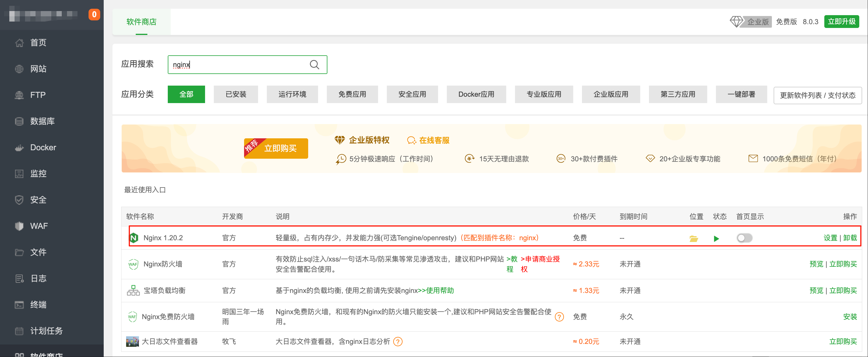Click the help icon beside 大日志文件查看器 description
The width and height of the screenshot is (868, 357).
click(398, 342)
